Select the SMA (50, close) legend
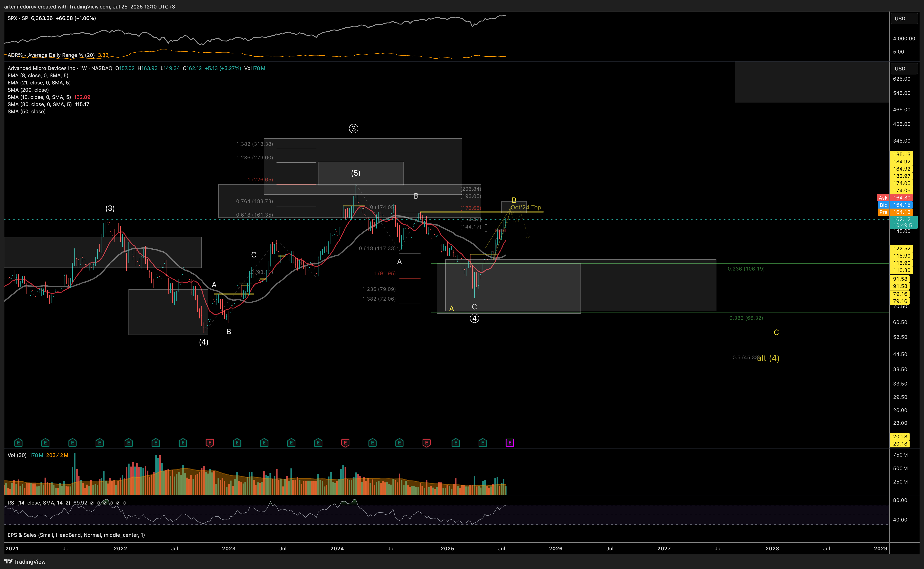 click(27, 111)
